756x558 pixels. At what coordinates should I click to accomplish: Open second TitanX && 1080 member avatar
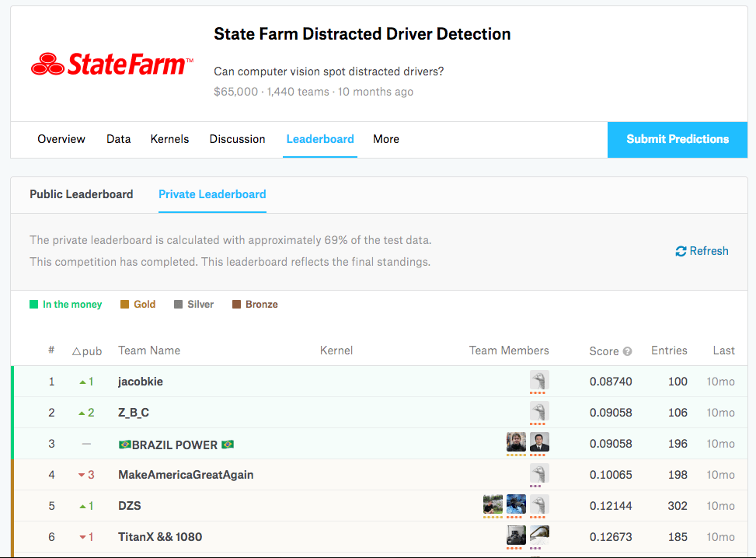coord(539,535)
